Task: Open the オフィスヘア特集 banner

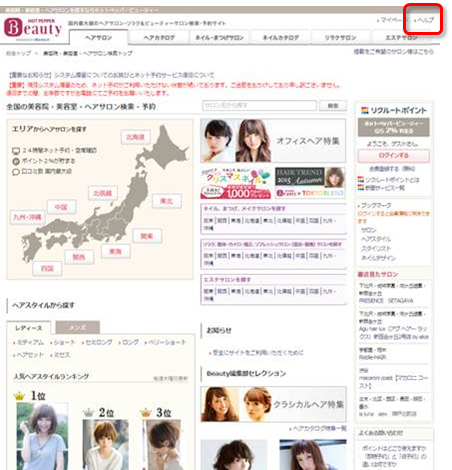Action: coord(273,141)
